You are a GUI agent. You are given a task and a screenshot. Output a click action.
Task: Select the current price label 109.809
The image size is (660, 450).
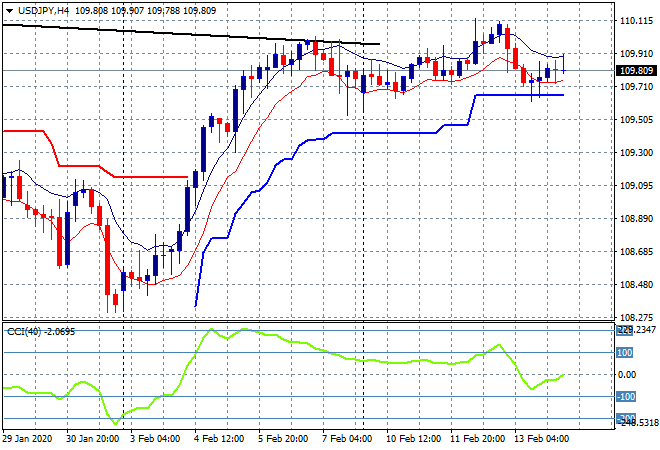[x=636, y=71]
